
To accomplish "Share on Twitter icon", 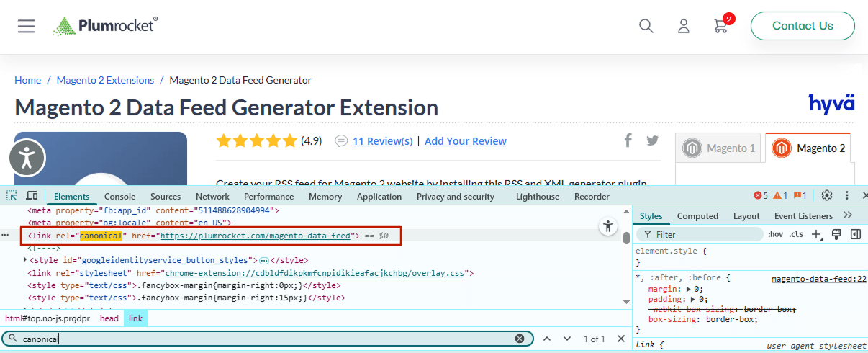I will [x=652, y=140].
